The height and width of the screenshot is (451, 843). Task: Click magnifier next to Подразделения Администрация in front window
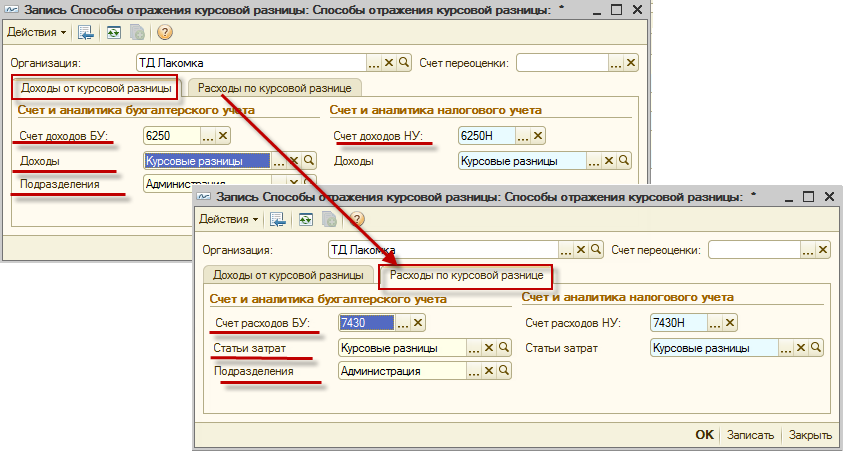point(505,371)
